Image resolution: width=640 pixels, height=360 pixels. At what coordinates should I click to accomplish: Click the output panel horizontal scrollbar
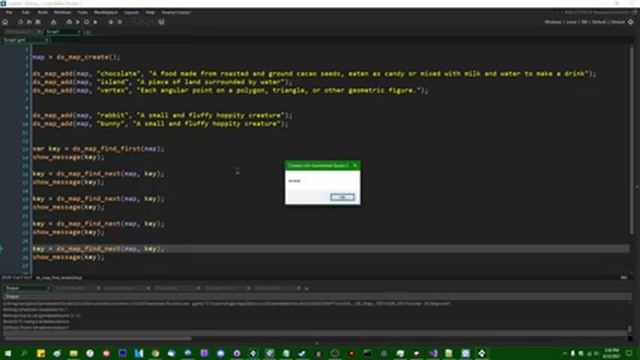coord(97,338)
